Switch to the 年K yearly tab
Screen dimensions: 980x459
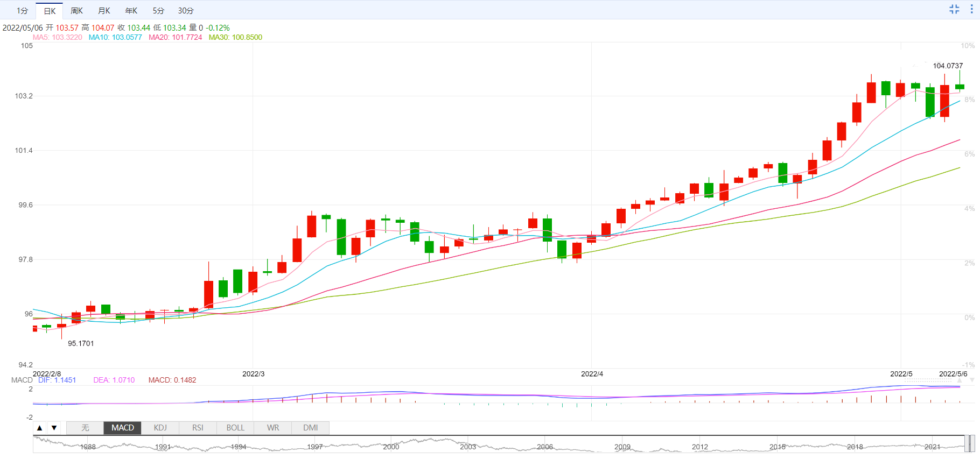(x=131, y=11)
